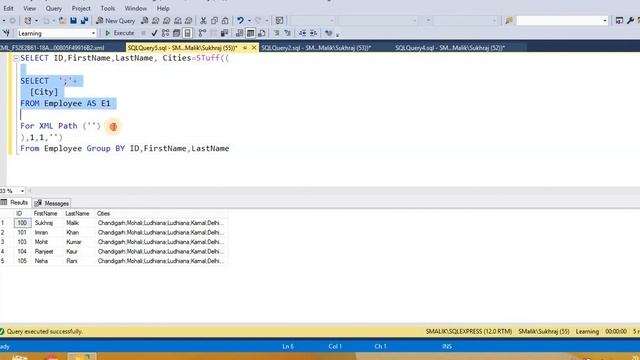The width and height of the screenshot is (640, 360).
Task: Click Specify Template Parameters icon
Action: click(x=328, y=33)
